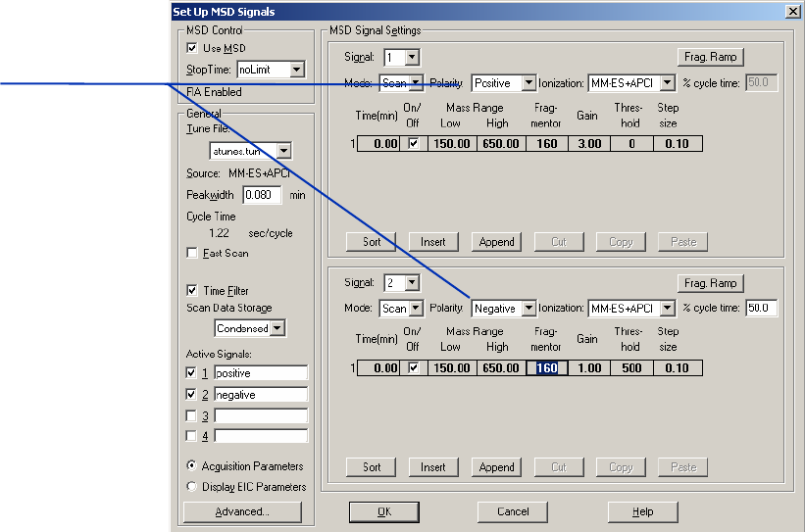Click the Peakwidth input field
This screenshot has height=532, width=805.
click(262, 195)
